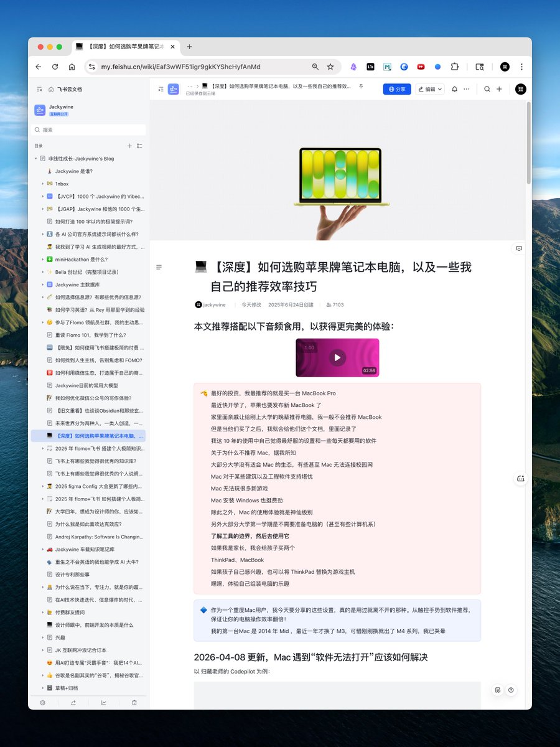Click the notification bell in the document header

point(454,89)
